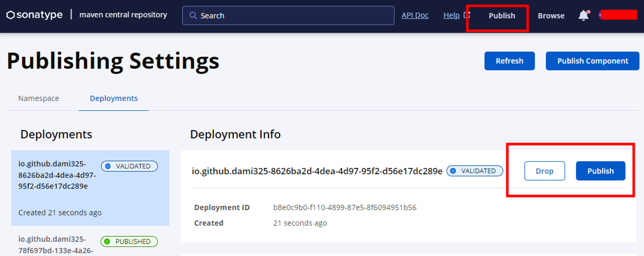
Task: Switch to the Deployments tab
Action: click(114, 98)
